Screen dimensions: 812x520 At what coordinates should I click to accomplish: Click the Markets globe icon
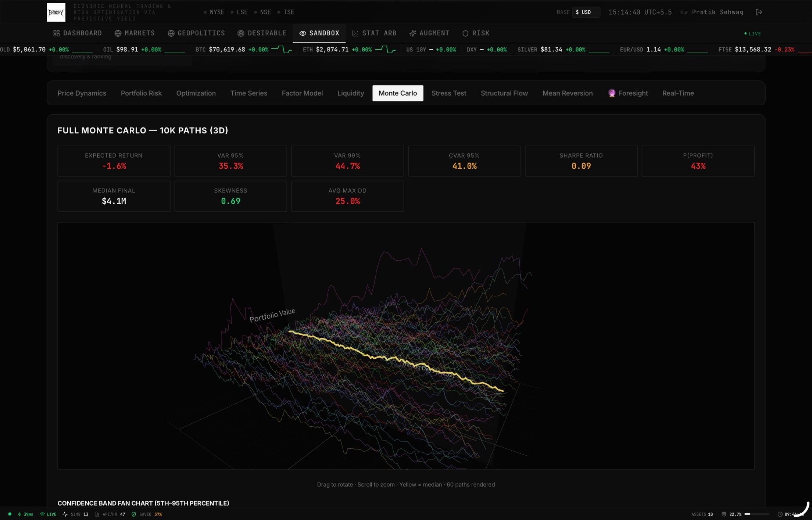118,33
